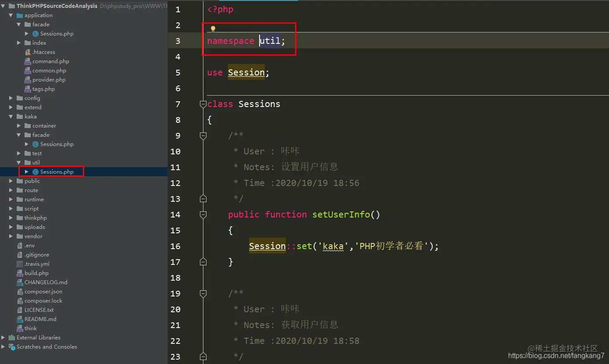Click the Session identifier on the use statement line 5
609x364 pixels.
pyautogui.click(x=246, y=72)
